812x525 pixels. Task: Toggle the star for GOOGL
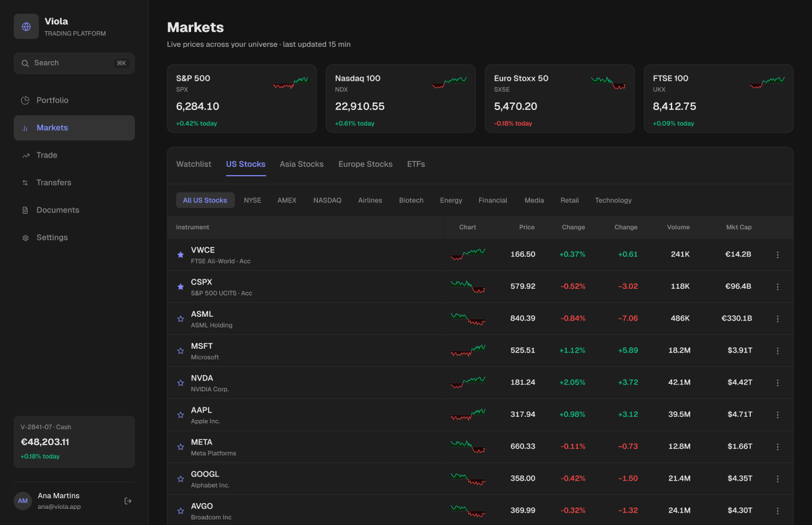point(181,479)
